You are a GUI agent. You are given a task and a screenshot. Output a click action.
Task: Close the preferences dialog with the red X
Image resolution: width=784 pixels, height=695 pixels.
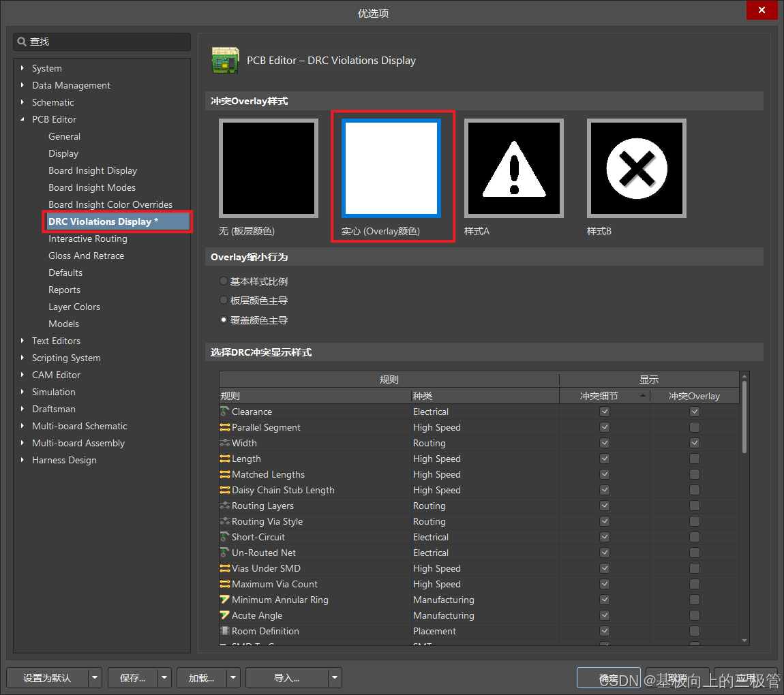click(x=762, y=10)
